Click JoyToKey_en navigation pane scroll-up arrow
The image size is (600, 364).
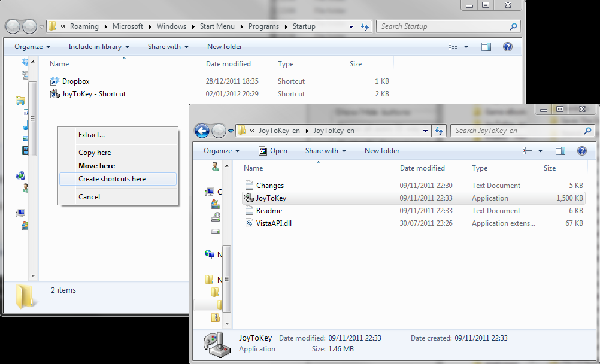(x=227, y=166)
